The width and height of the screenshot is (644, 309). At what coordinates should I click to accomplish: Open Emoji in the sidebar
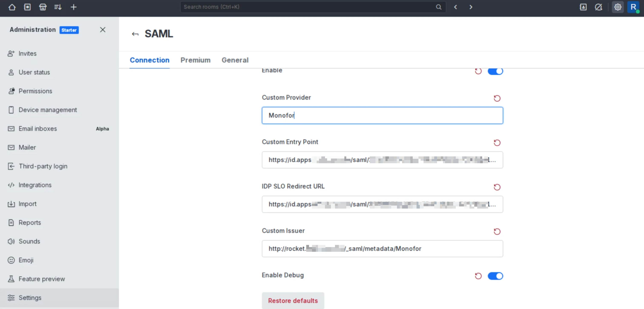(59, 260)
